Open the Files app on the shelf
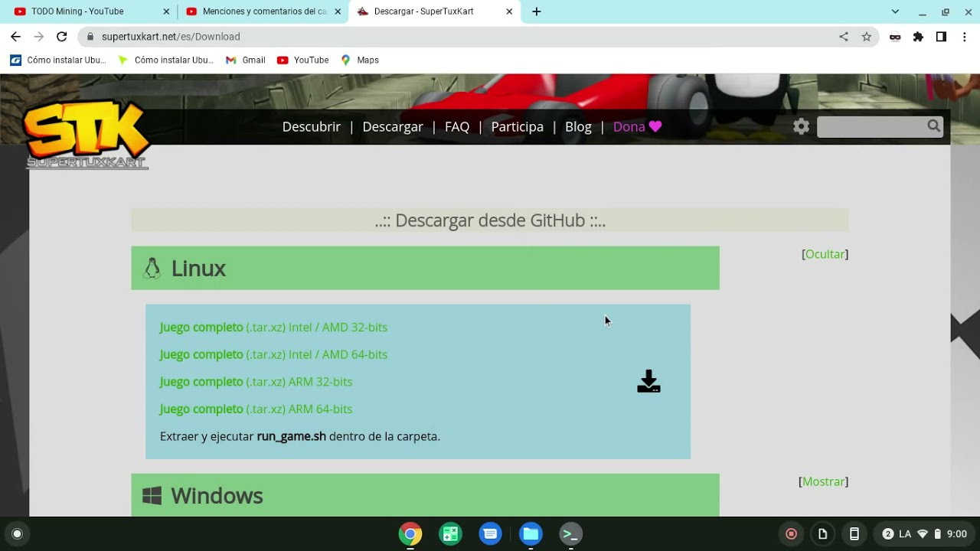Viewport: 980px width, 551px height. pos(531,534)
